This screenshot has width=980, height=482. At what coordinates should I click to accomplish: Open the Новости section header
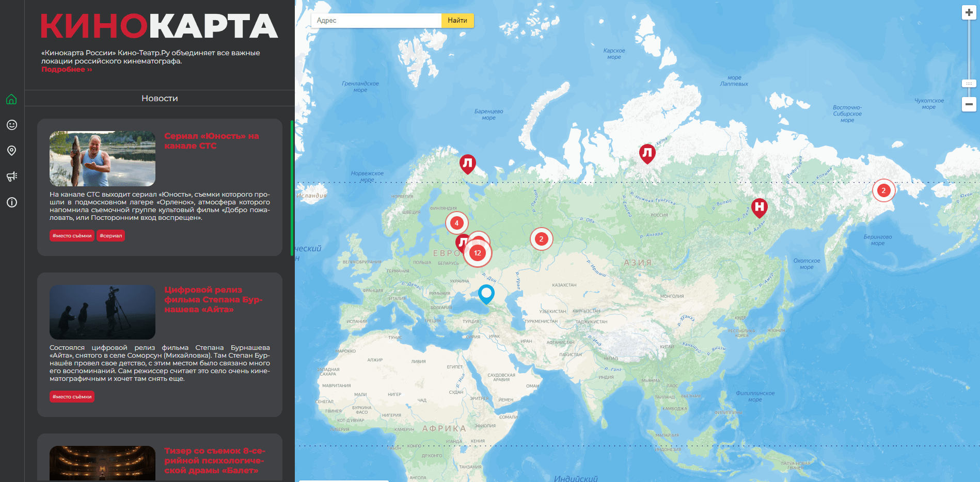[x=160, y=98]
